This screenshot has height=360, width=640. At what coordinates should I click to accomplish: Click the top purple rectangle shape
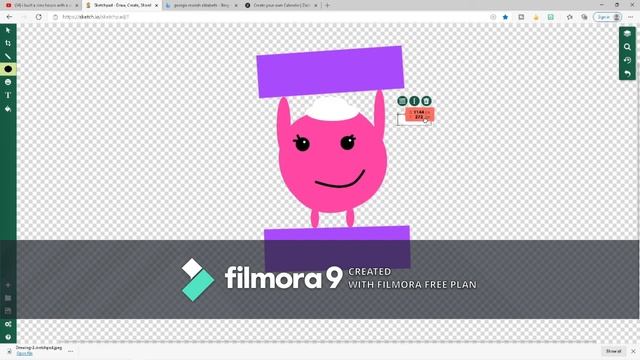[330, 72]
